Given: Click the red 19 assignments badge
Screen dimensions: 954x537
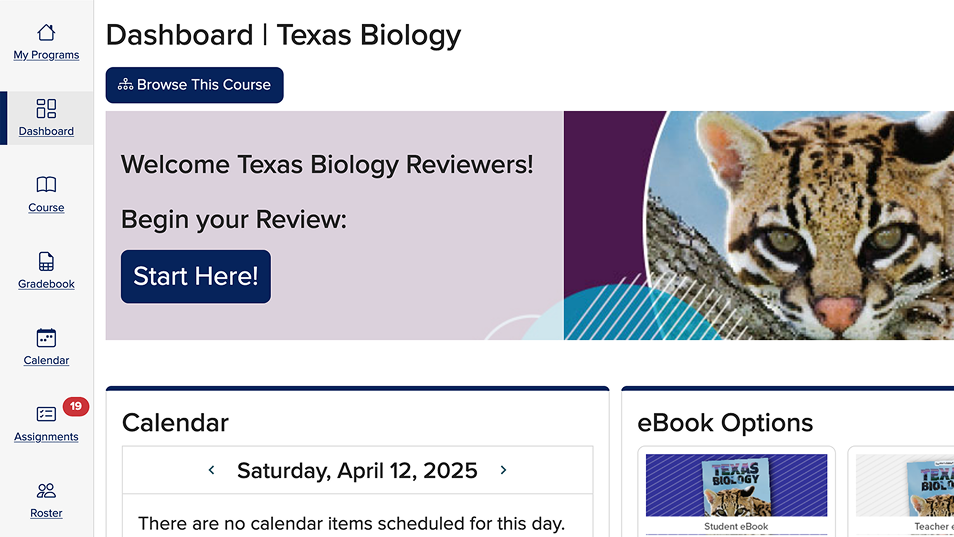Looking at the screenshot, I should click(x=75, y=407).
